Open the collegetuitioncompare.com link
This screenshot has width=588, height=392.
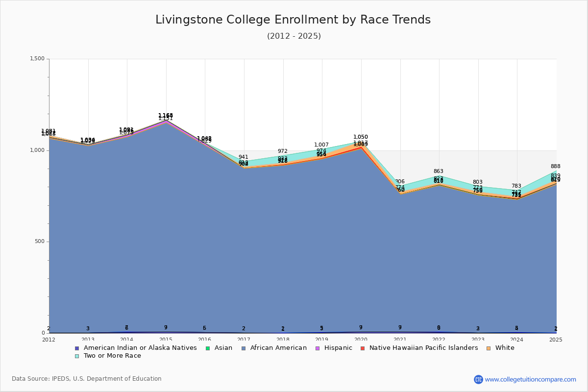[x=531, y=379]
